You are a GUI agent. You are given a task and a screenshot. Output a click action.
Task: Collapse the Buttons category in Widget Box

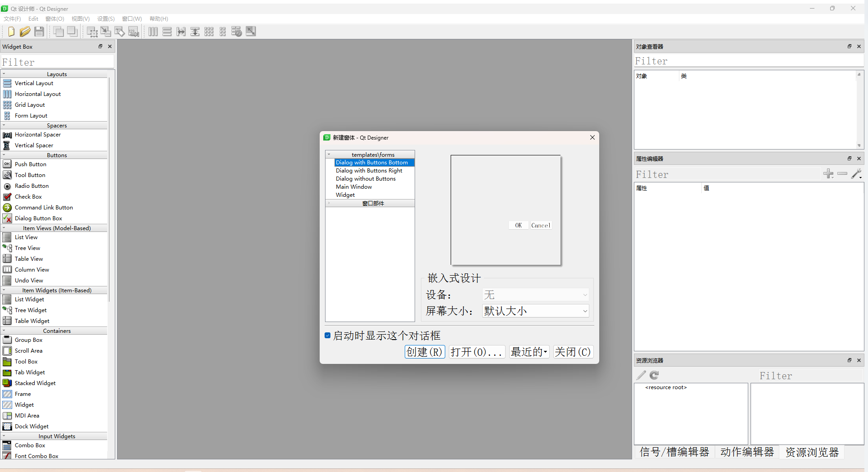4,155
